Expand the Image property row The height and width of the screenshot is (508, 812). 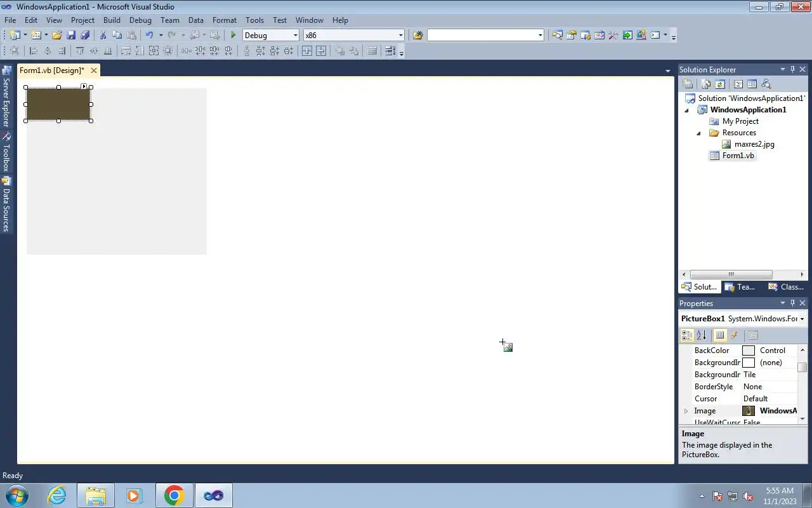(x=686, y=411)
